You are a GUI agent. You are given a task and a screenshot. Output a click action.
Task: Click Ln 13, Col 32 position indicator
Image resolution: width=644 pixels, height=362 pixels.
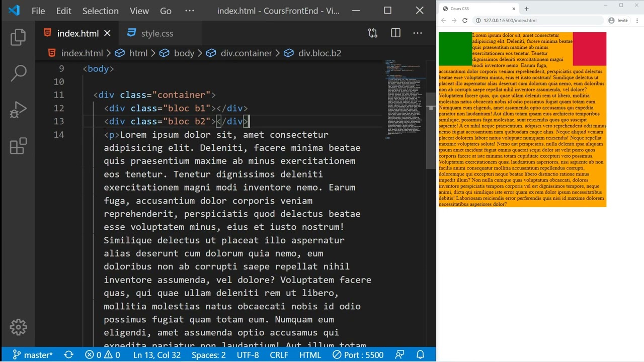click(x=156, y=354)
